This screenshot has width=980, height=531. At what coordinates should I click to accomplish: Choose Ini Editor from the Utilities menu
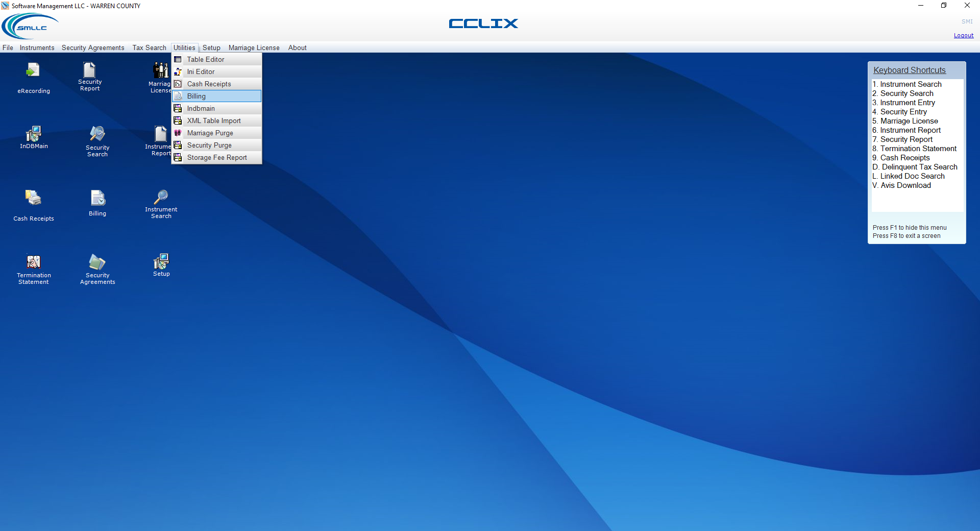217,71
